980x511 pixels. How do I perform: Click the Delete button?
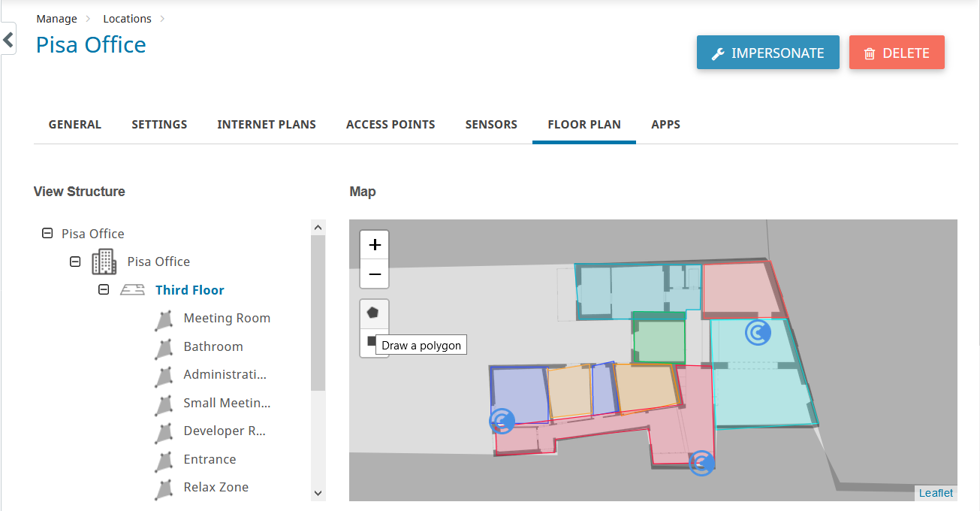click(x=897, y=53)
